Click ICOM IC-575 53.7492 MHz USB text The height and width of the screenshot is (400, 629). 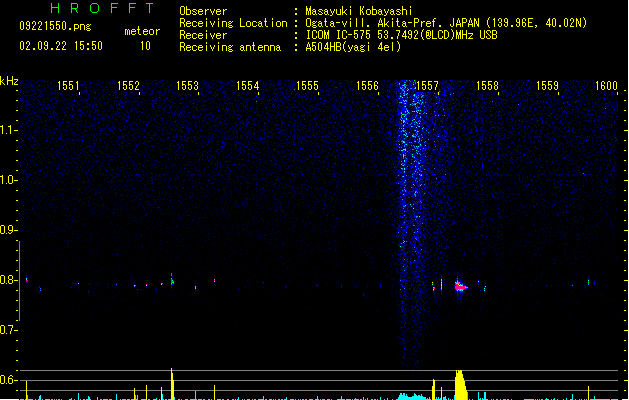coord(402,35)
